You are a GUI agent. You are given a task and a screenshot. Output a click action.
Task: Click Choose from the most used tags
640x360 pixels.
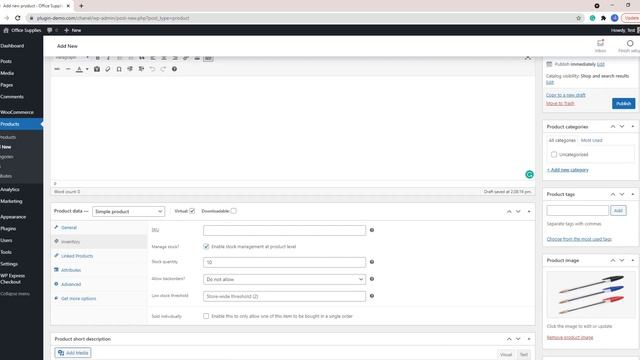tap(579, 239)
